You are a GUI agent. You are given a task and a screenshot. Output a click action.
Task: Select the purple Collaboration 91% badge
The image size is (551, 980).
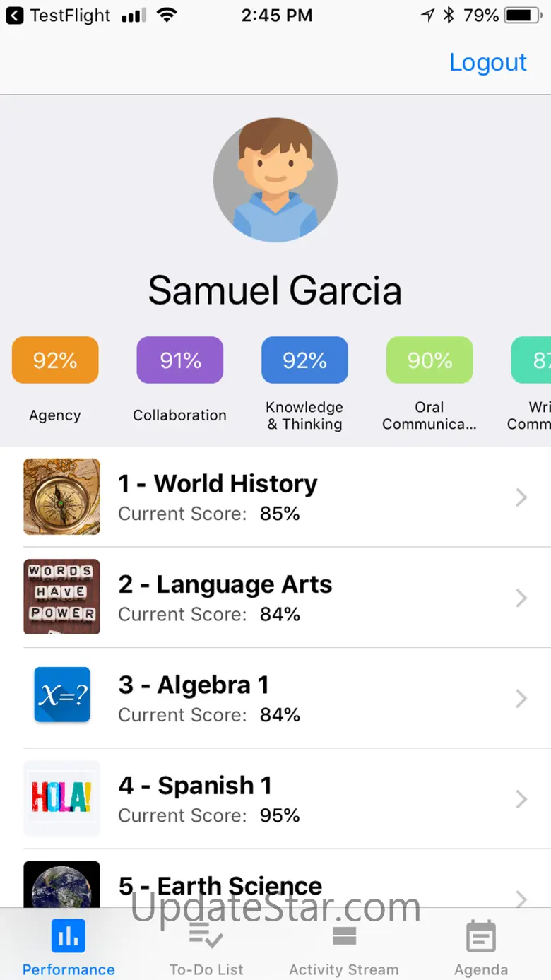click(180, 360)
